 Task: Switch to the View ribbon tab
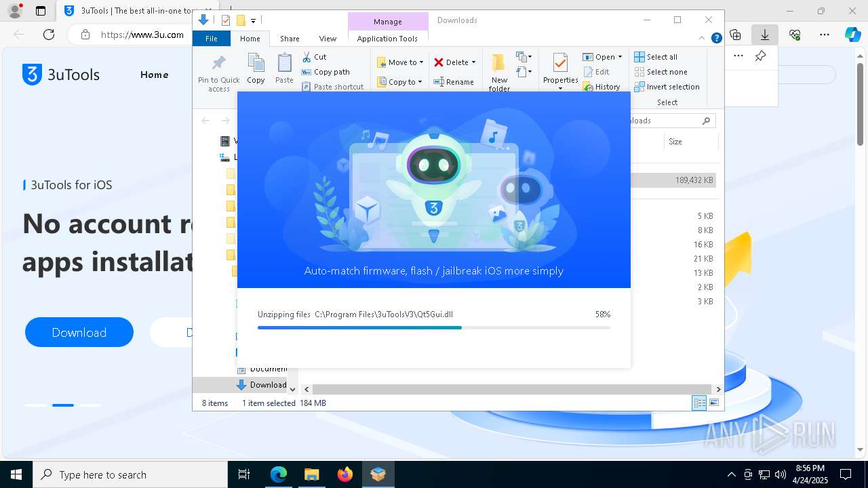[328, 39]
